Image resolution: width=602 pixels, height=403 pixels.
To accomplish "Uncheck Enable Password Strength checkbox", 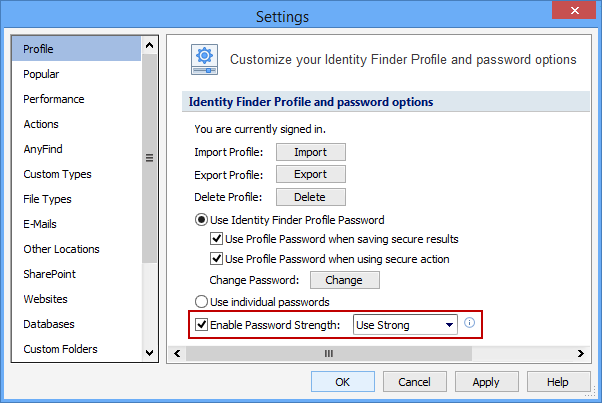I will pyautogui.click(x=202, y=325).
